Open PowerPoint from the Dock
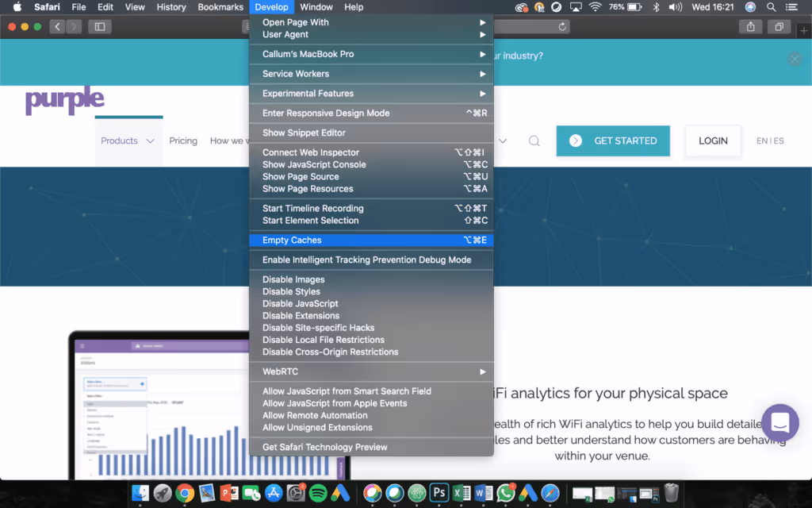This screenshot has width=812, height=508. tap(229, 492)
